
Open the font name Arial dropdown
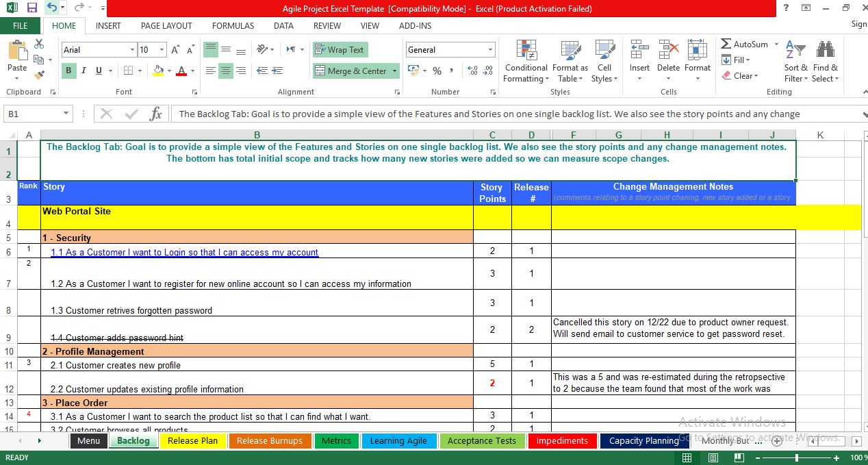[132, 50]
